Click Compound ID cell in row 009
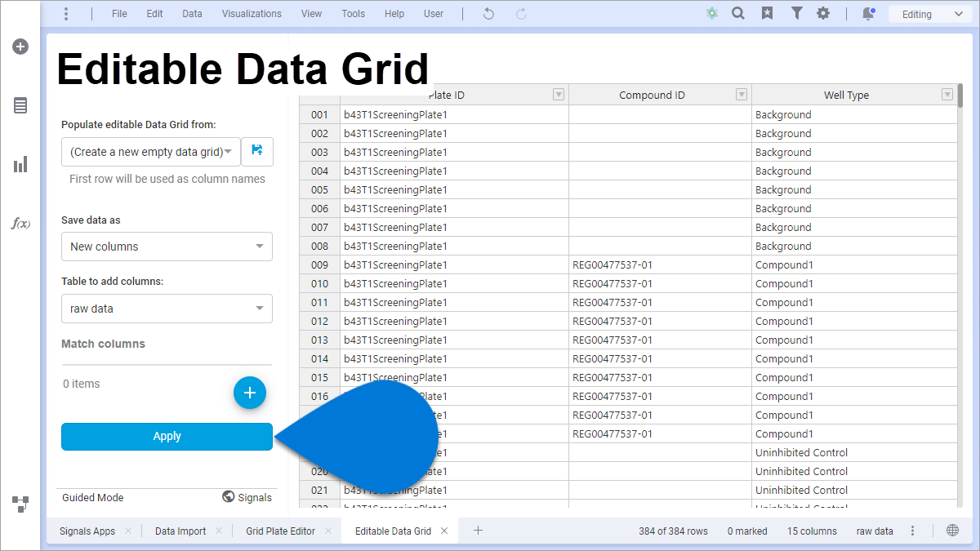 pos(660,264)
